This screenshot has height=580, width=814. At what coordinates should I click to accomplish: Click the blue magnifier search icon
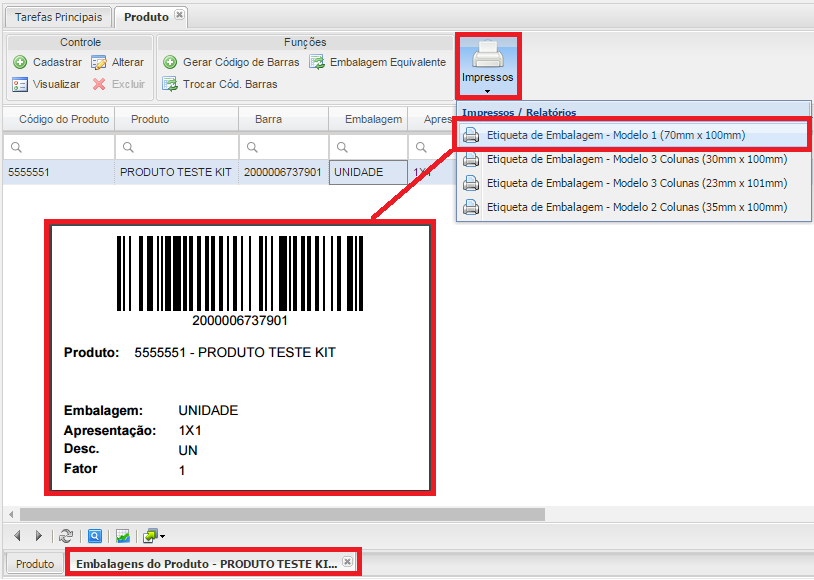click(94, 536)
